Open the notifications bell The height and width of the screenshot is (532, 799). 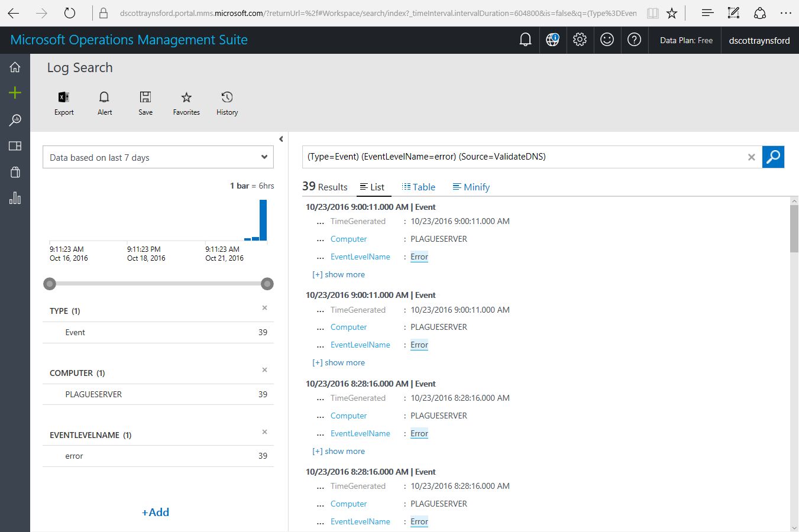(x=525, y=40)
